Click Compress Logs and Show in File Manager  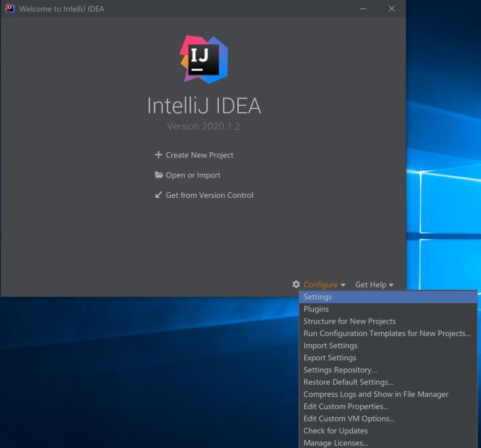click(x=376, y=394)
